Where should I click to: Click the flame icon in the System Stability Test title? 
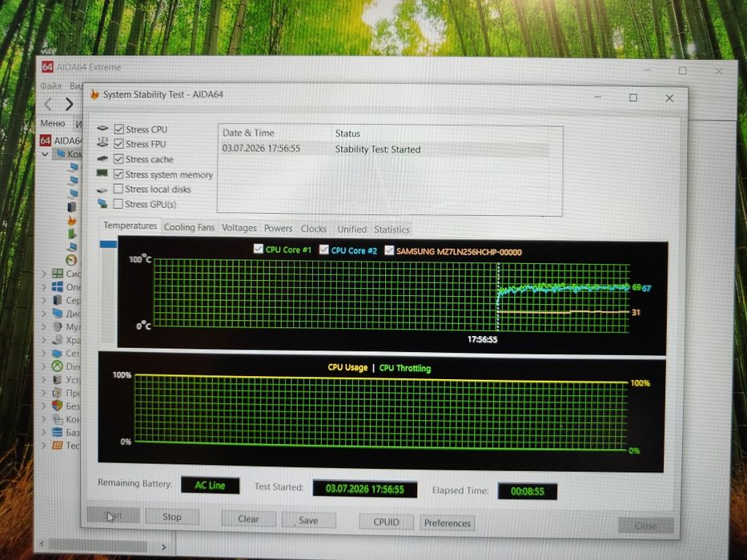tap(94, 94)
